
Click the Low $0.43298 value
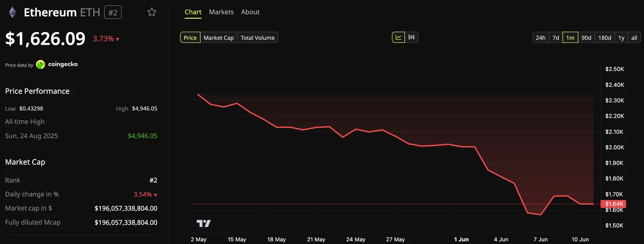(x=32, y=109)
